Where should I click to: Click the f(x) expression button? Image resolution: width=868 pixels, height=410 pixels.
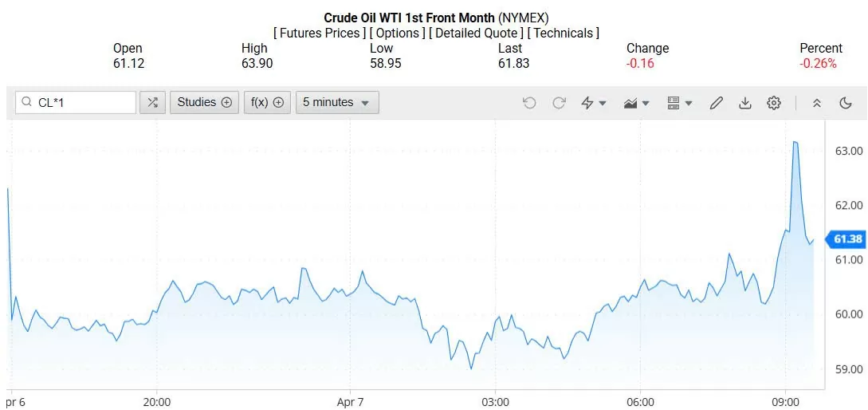(x=267, y=102)
